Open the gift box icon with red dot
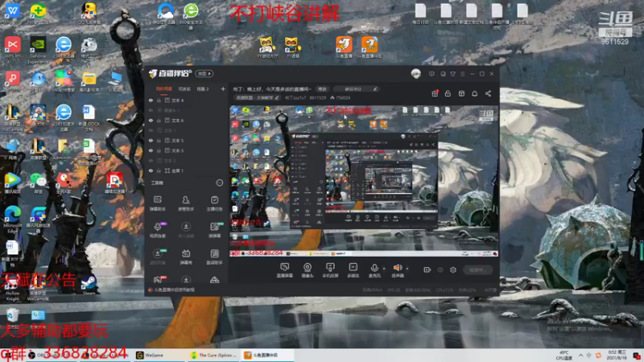The height and width of the screenshot is (362, 644). 435,93
